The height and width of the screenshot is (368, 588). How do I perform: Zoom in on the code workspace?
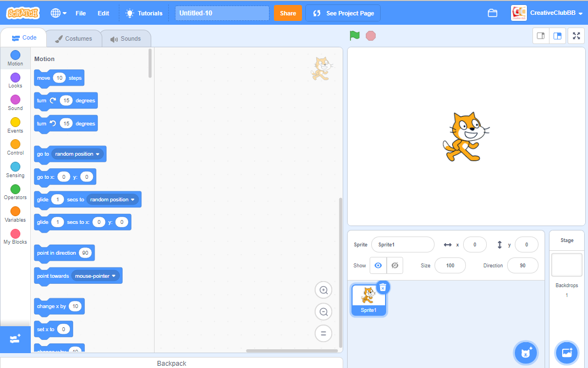pyautogui.click(x=323, y=290)
